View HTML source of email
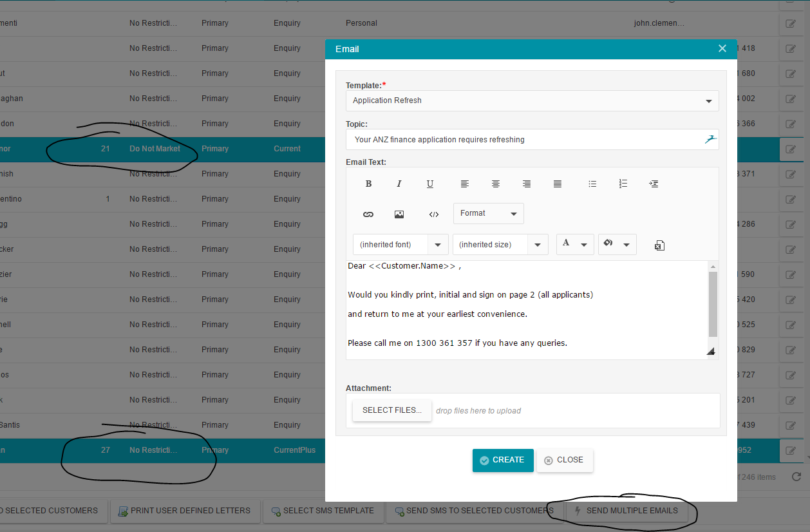 pyautogui.click(x=434, y=214)
